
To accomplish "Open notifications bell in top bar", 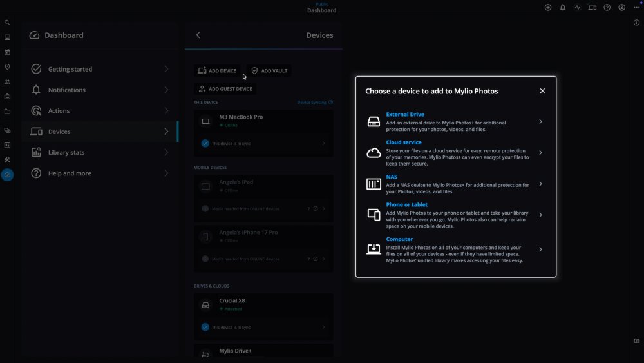I will [563, 7].
